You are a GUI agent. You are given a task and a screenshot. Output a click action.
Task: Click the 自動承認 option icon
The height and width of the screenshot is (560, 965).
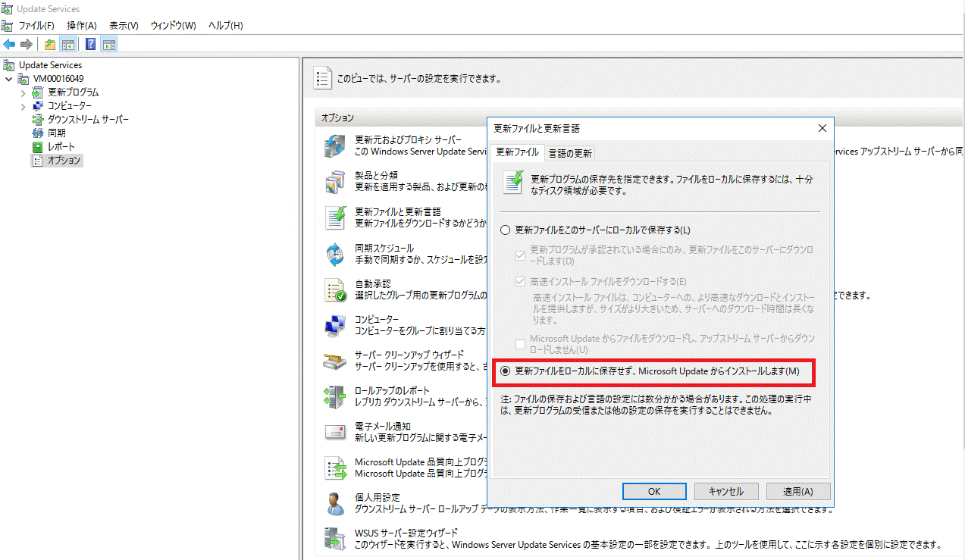coord(335,289)
